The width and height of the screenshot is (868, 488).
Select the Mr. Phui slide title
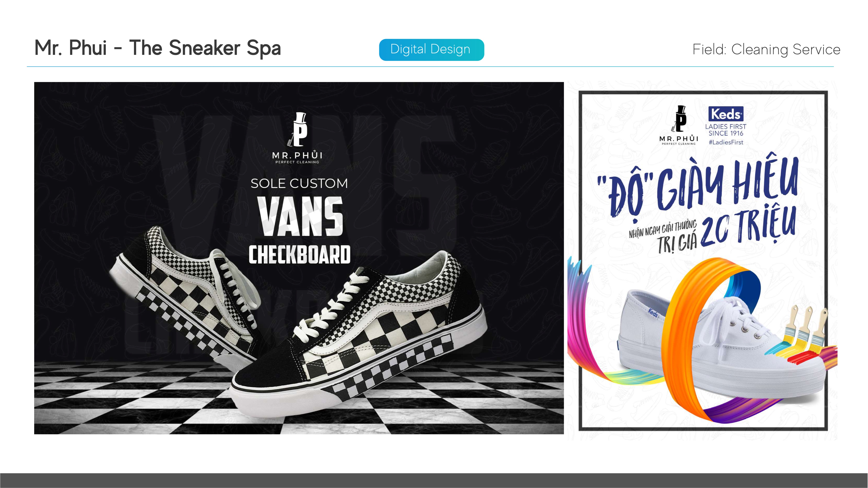[158, 48]
